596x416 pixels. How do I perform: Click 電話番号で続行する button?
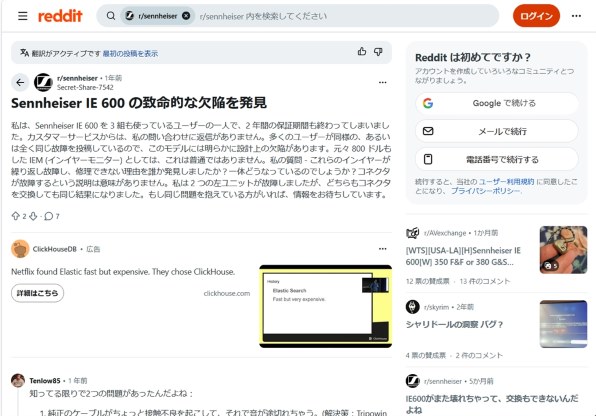point(496,159)
